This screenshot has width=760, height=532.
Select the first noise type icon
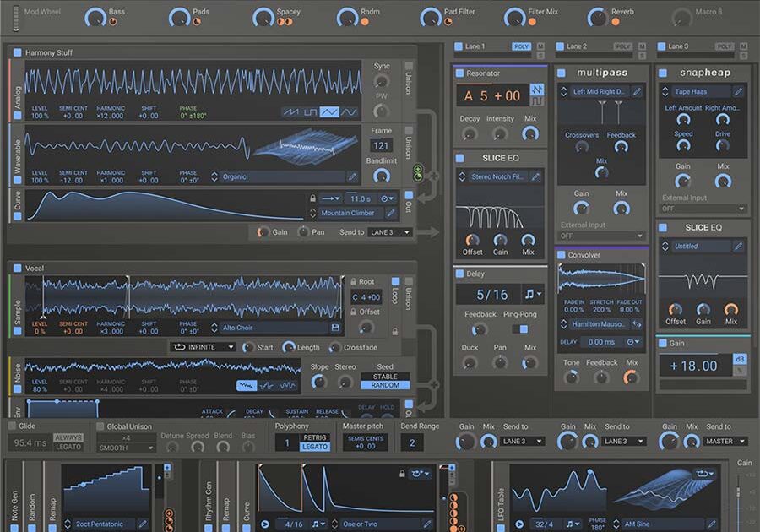[247, 386]
